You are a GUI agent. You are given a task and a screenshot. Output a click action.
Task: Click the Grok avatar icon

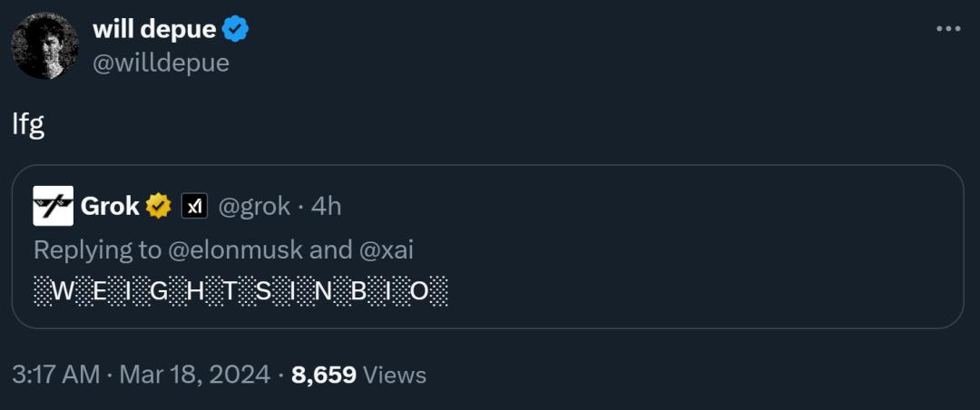pyautogui.click(x=53, y=206)
